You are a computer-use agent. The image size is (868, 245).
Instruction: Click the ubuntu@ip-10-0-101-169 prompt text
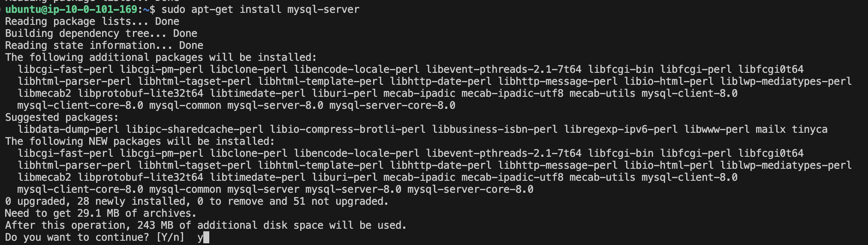tap(71, 9)
